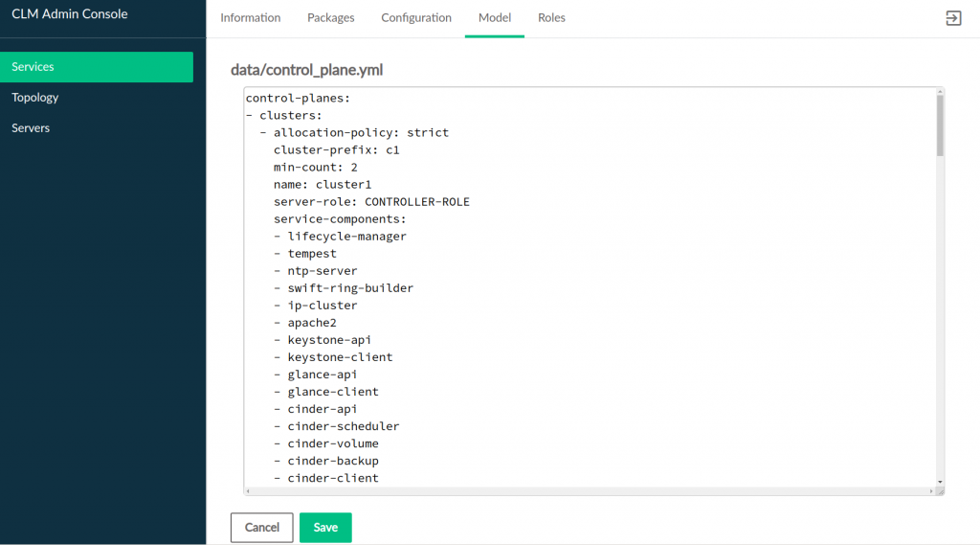The image size is (980, 545).
Task: Select the Model tab
Action: pyautogui.click(x=495, y=18)
